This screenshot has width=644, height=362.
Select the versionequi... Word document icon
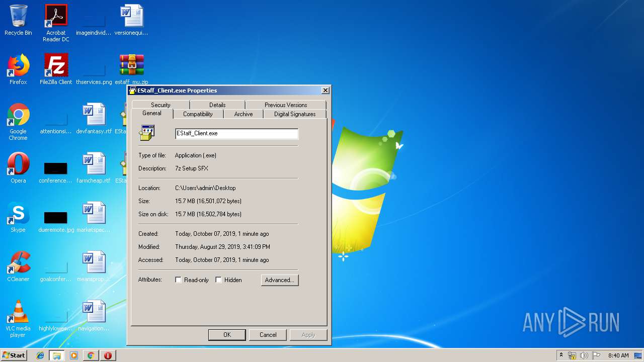coord(131,20)
